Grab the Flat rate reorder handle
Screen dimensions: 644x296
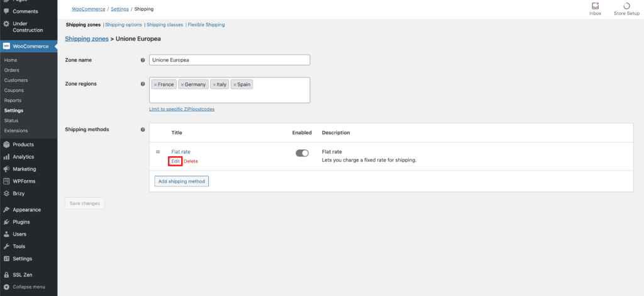pyautogui.click(x=158, y=152)
